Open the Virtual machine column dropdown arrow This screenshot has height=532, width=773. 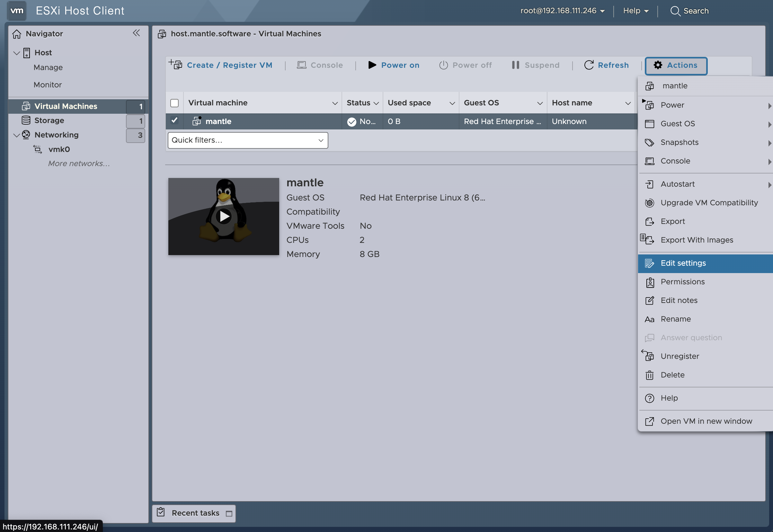pos(335,103)
